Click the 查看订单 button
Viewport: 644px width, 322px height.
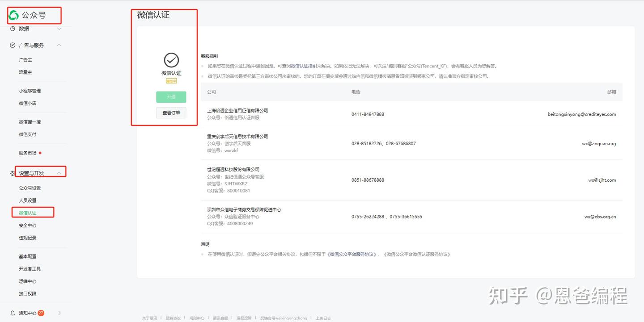point(171,113)
